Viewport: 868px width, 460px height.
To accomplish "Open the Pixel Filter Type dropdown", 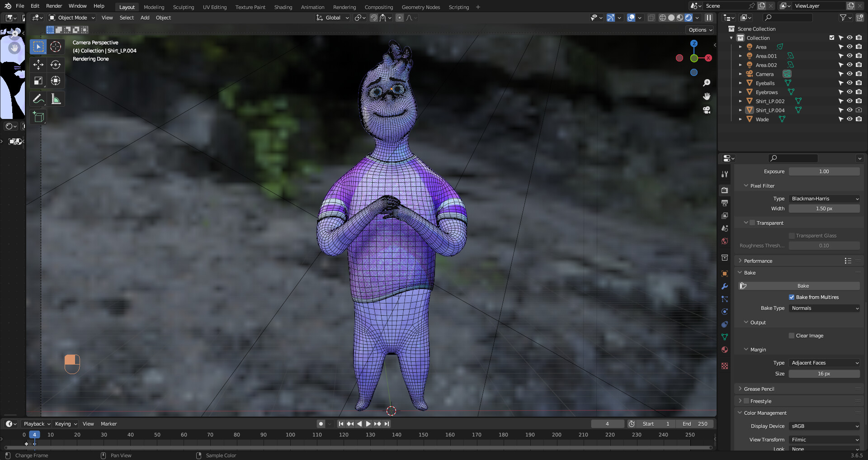I will click(824, 199).
